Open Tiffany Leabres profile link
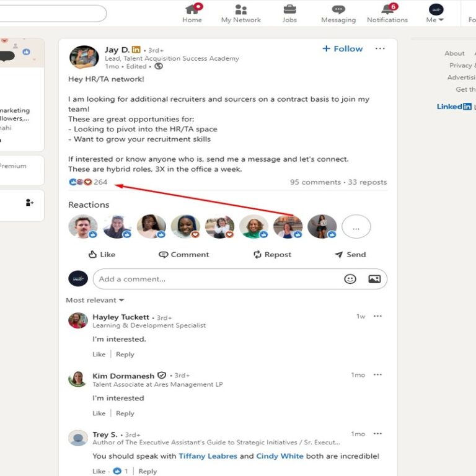The height and width of the screenshot is (476, 476). coord(208,456)
